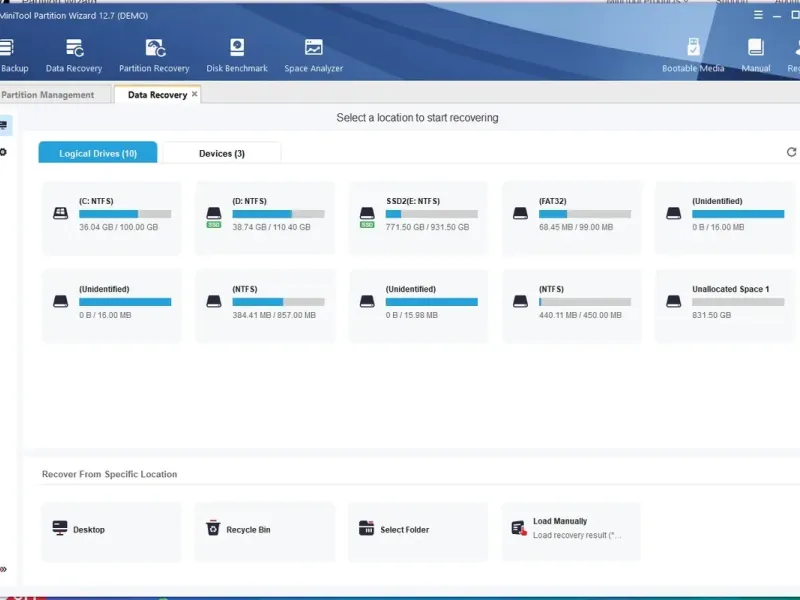This screenshot has height=600, width=800.
Task: Click the "Load recovery result" description text
Action: pyautogui.click(x=577, y=535)
